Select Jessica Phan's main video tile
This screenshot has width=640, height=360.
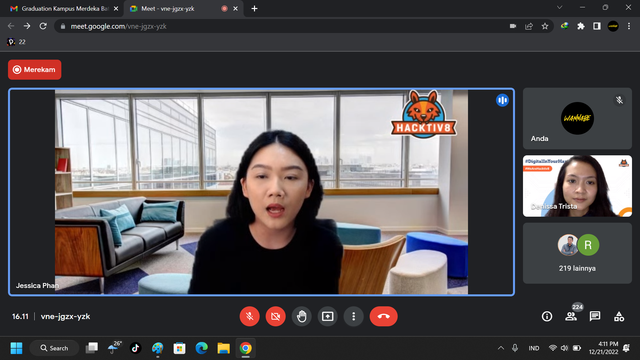coord(261,192)
